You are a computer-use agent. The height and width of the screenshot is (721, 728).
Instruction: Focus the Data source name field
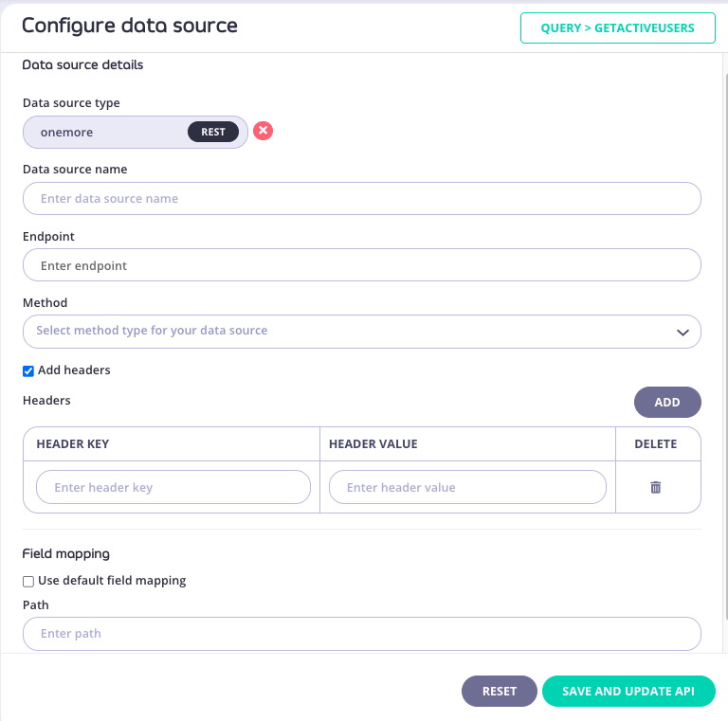tap(361, 199)
